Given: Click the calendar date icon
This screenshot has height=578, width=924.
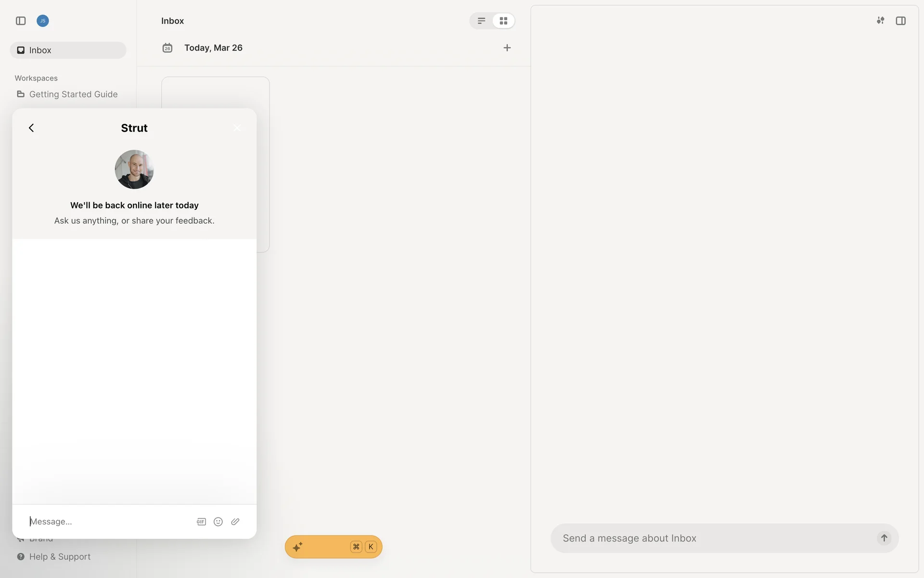Looking at the screenshot, I should click(x=167, y=48).
